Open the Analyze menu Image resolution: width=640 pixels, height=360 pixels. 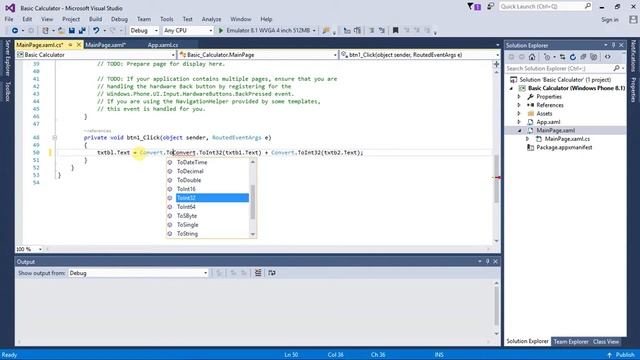pos(211,19)
